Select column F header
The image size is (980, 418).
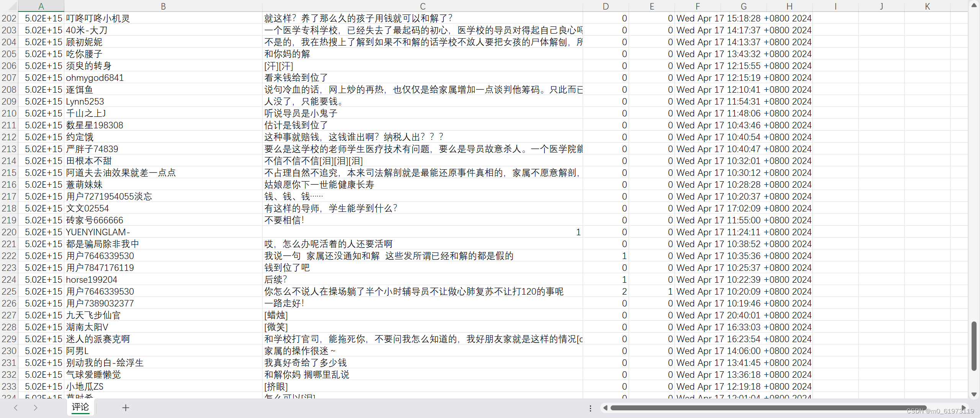coord(697,6)
